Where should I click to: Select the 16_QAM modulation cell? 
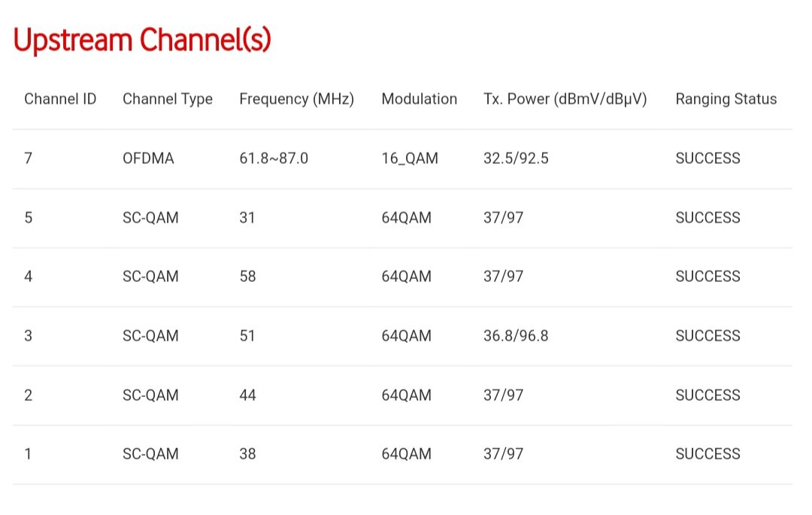point(410,159)
